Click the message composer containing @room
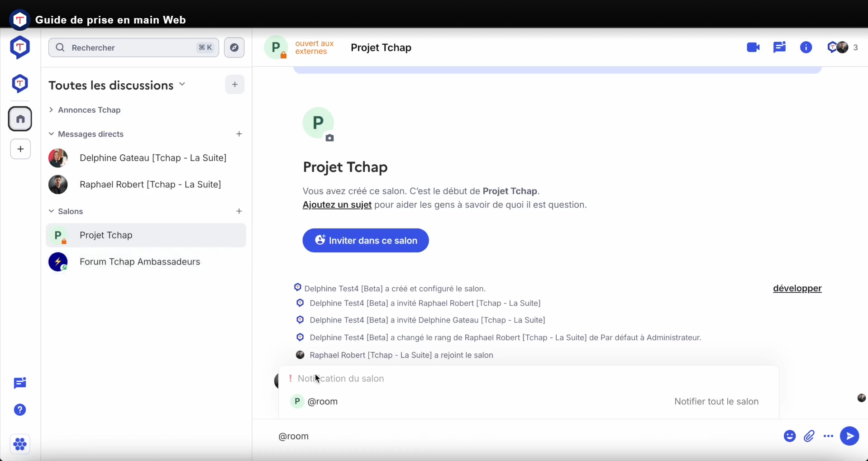868x461 pixels. tap(525, 436)
